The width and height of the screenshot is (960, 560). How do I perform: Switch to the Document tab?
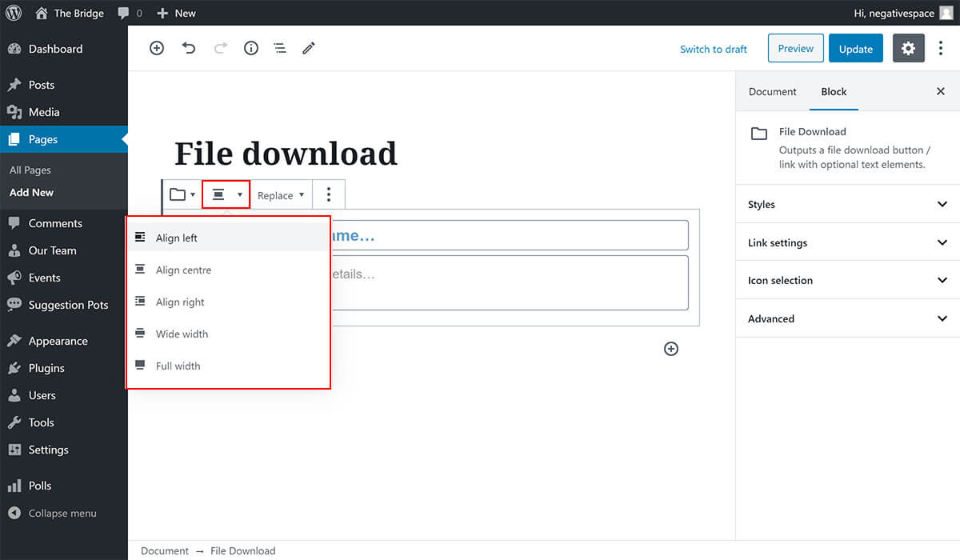tap(772, 91)
